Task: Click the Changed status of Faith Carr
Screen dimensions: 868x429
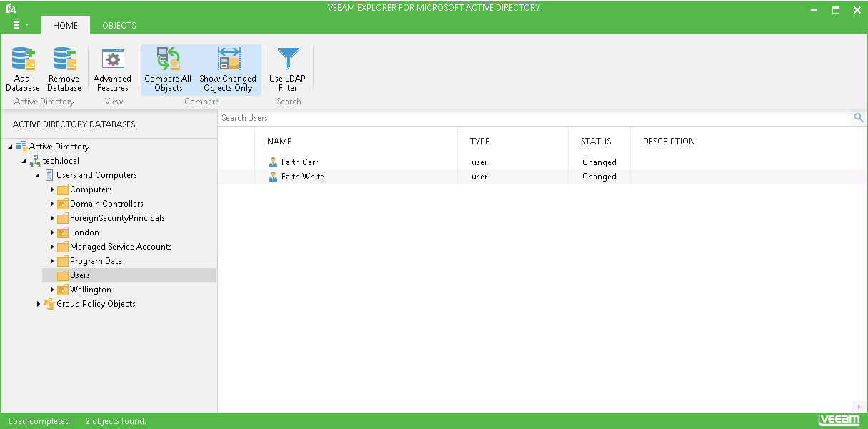Action: [599, 162]
